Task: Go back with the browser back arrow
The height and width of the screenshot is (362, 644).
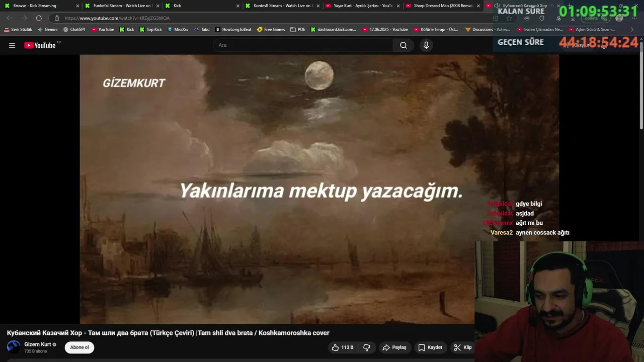Action: (x=9, y=18)
